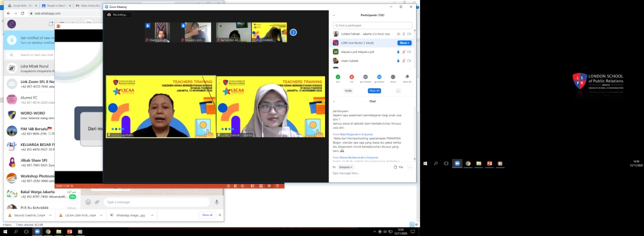
Task: Expand options for Beyond Creativity 2.mp4 download
Action: click(x=50, y=215)
